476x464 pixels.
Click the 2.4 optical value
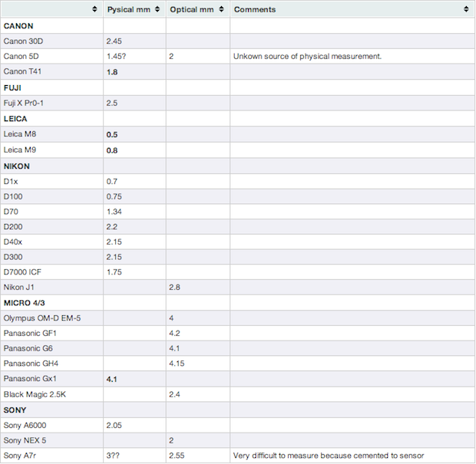pyautogui.click(x=174, y=394)
